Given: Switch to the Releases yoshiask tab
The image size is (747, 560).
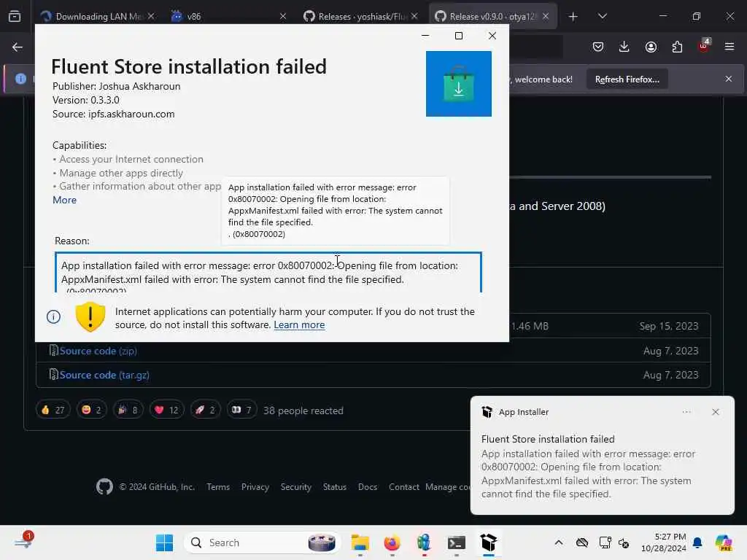Looking at the screenshot, I should [360, 16].
